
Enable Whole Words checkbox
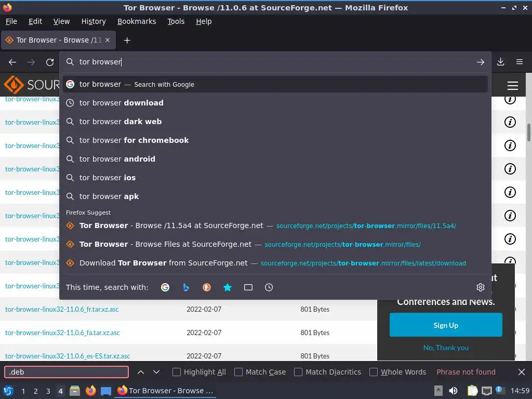coord(373,372)
